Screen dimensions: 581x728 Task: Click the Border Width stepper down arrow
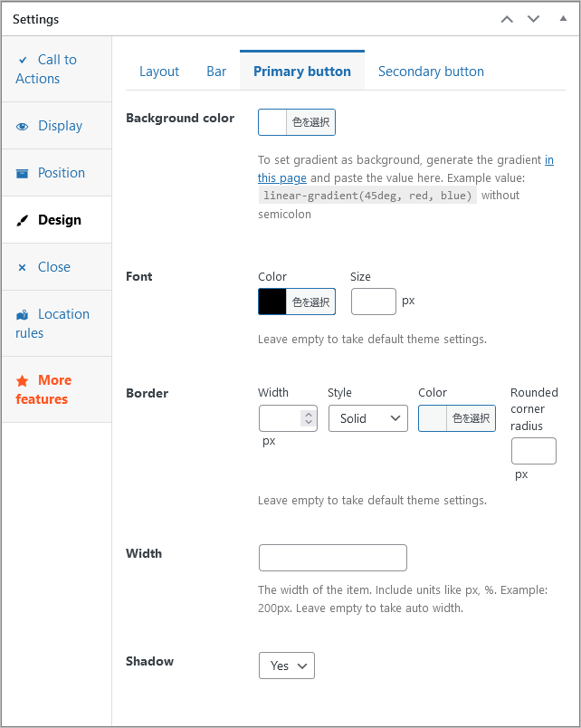tap(308, 423)
